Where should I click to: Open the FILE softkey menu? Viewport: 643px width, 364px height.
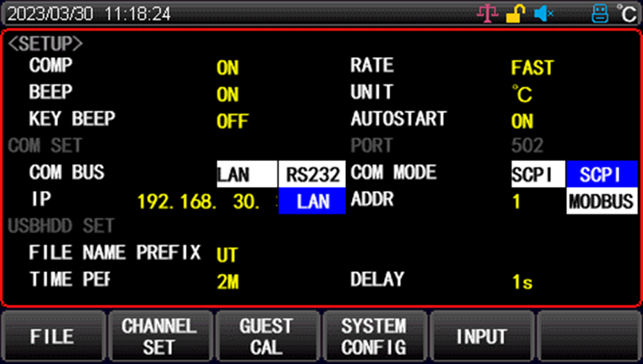(53, 337)
